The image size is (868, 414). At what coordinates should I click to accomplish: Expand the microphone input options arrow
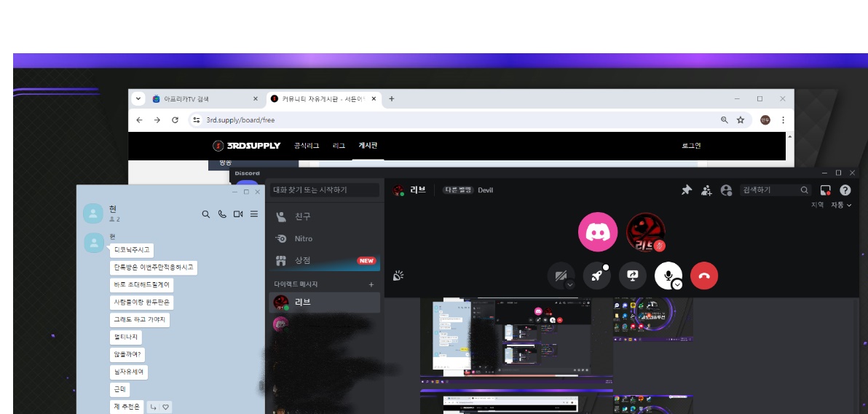tap(677, 285)
